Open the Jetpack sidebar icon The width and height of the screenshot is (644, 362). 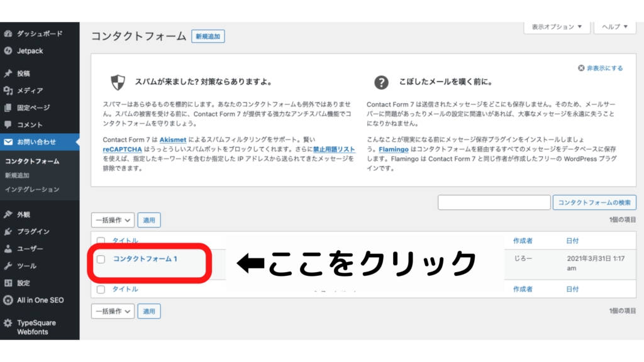pyautogui.click(x=8, y=51)
